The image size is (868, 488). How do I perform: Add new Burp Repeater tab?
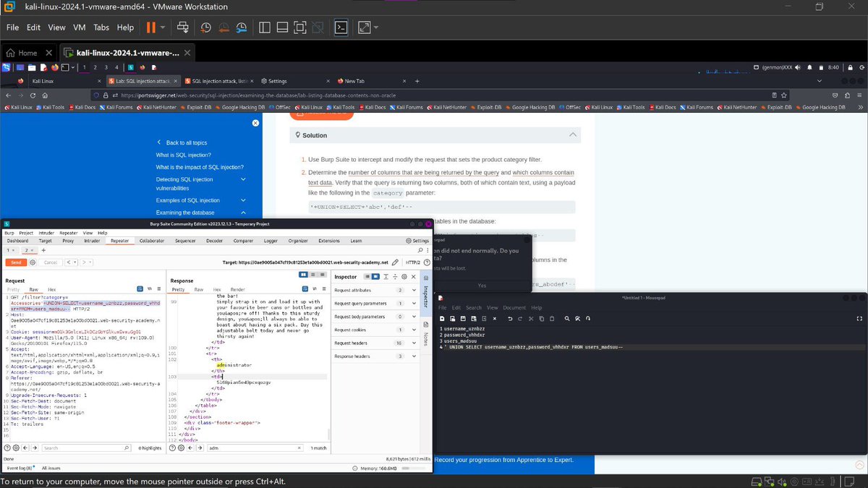pos(42,249)
